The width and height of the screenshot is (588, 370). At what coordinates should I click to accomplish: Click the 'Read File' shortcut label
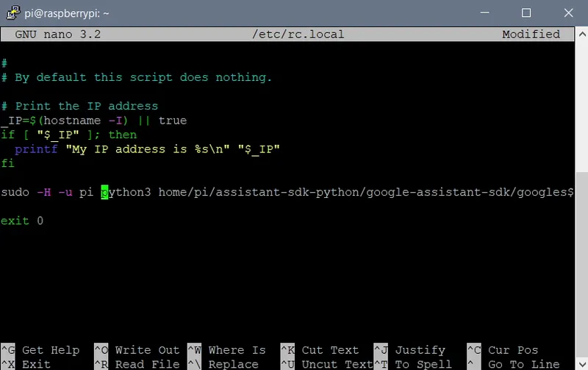[x=147, y=364]
